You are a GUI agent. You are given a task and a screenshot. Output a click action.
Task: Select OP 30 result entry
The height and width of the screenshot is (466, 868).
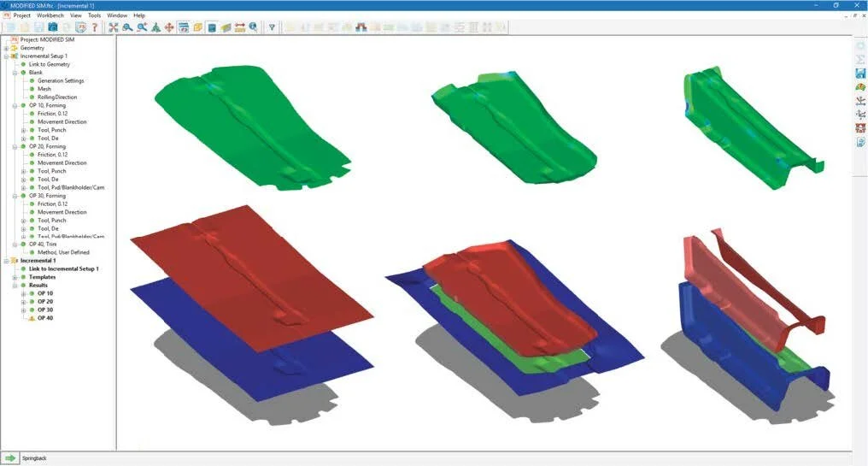pyautogui.click(x=45, y=310)
